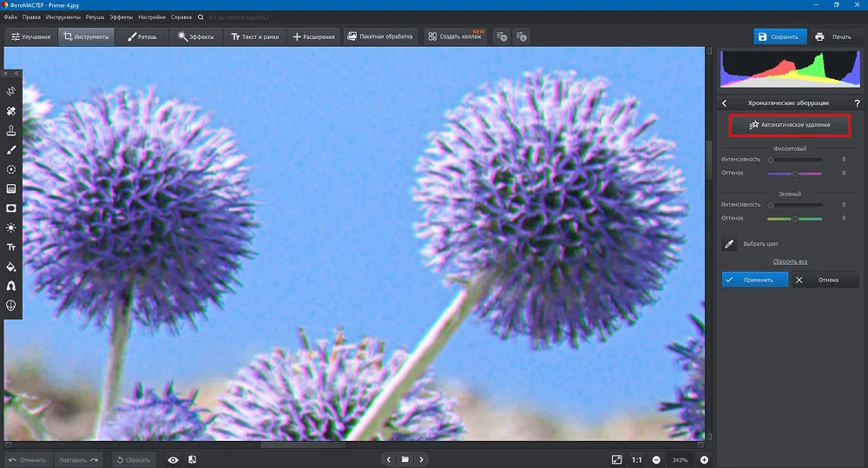The height and width of the screenshot is (468, 868).
Task: Click the Отмена button
Action: (x=825, y=280)
